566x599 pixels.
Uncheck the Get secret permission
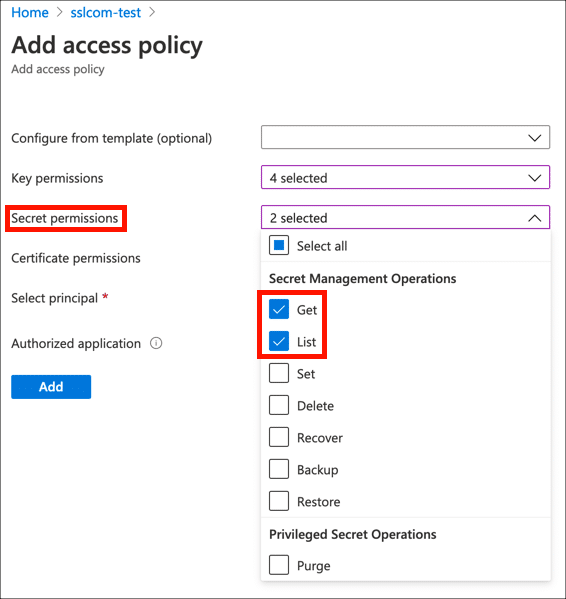pyautogui.click(x=279, y=309)
